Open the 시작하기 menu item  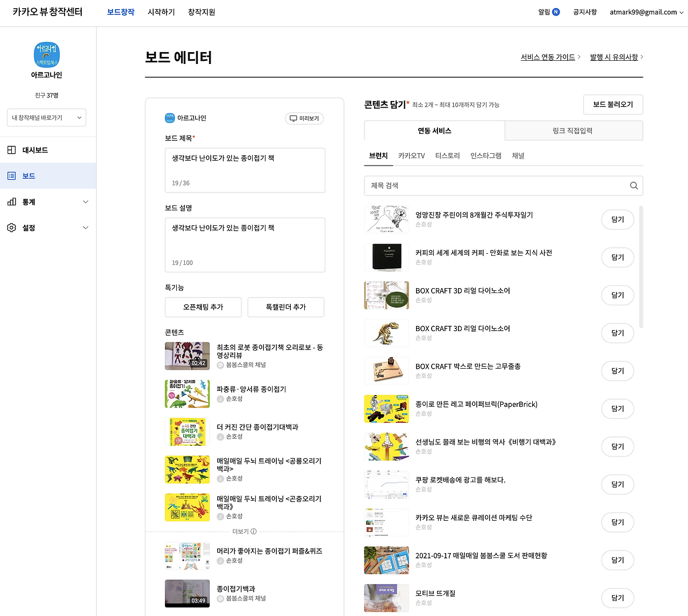[x=161, y=12]
